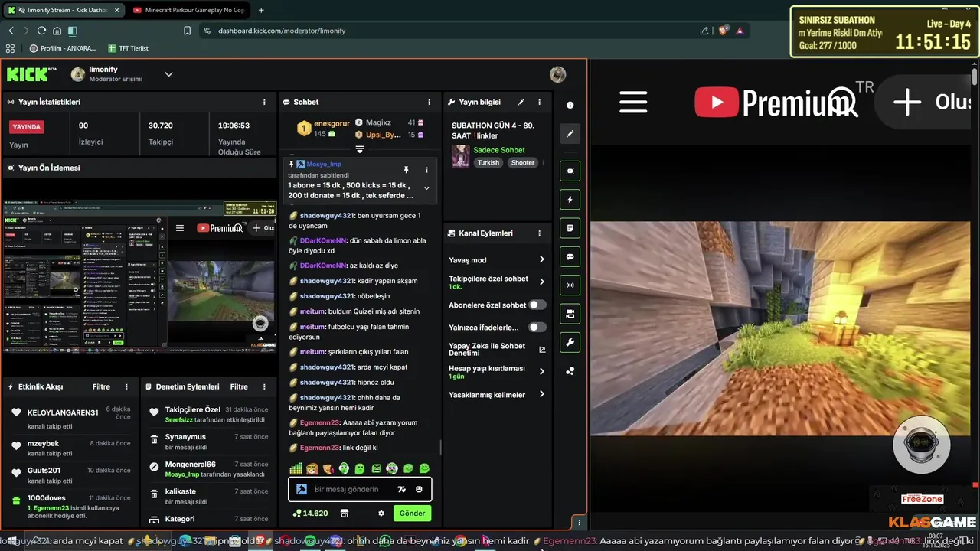The width and height of the screenshot is (980, 551).
Task: Open the emoji picker in message box
Action: coord(419,489)
